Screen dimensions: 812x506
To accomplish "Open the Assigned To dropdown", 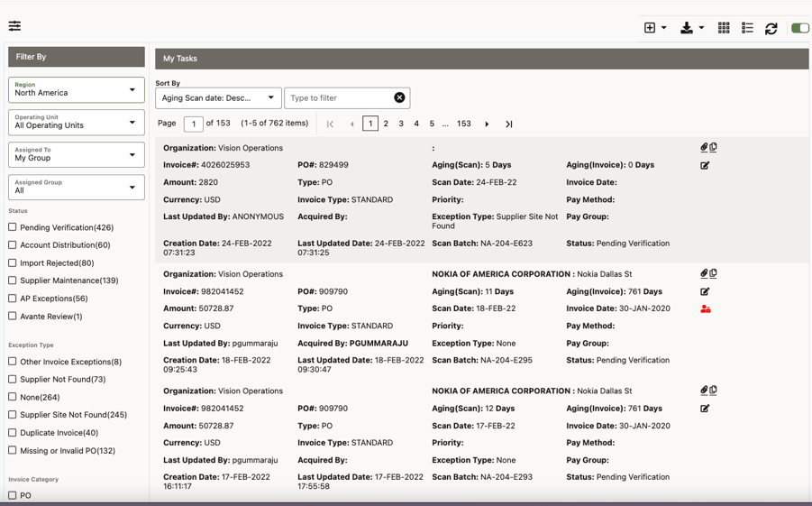I will point(77,155).
